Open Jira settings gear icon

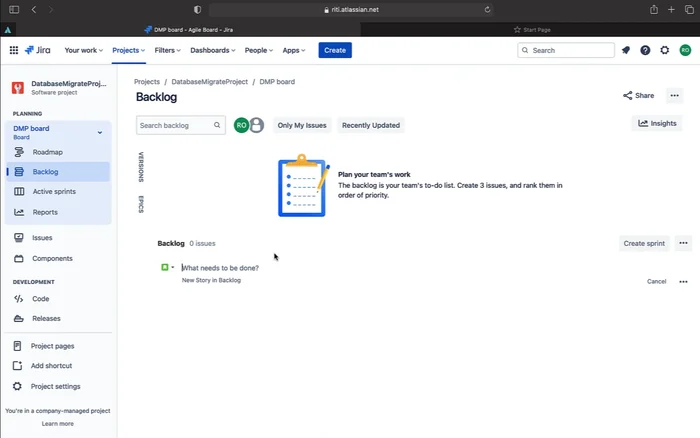coord(665,50)
